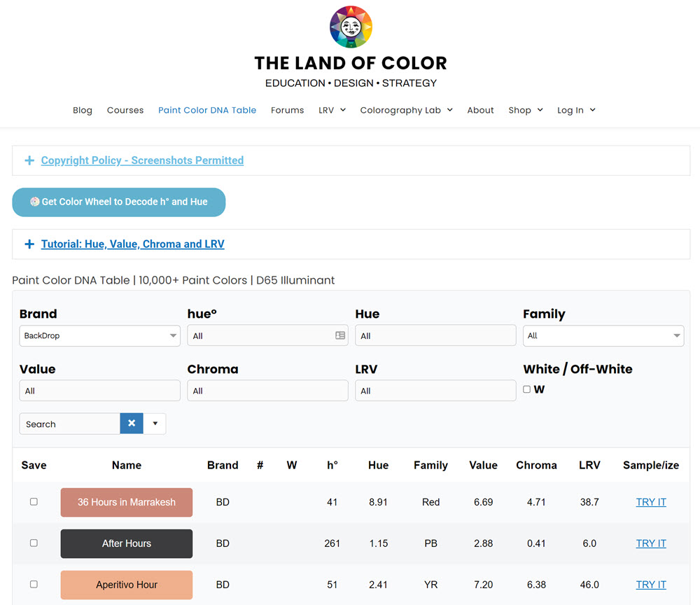Click plus icon beside Copyright Policy
Viewport: 700px width, 605px height.
point(29,160)
